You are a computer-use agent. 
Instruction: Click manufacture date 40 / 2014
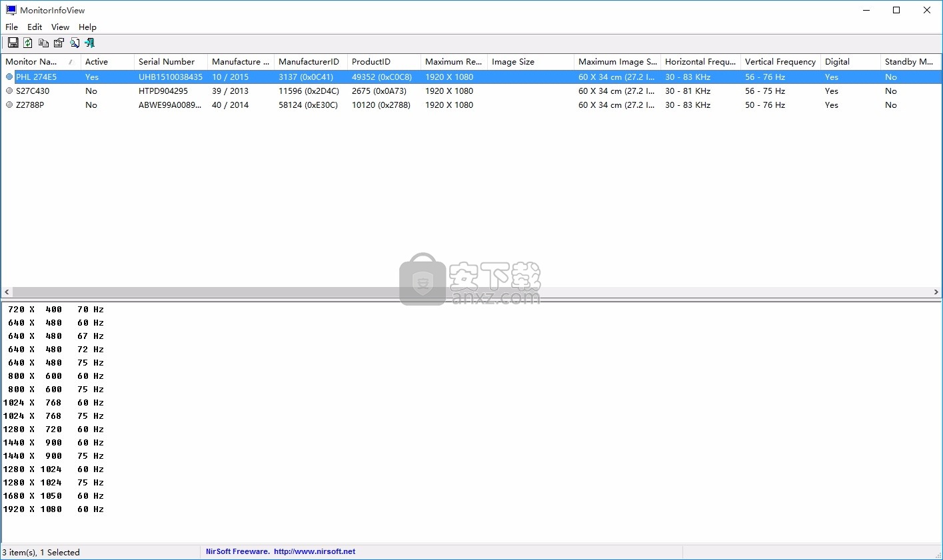(230, 105)
